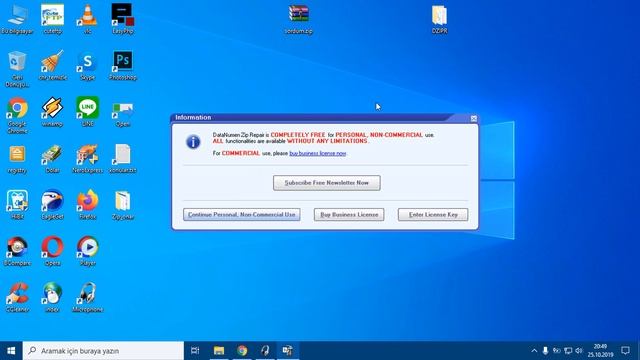
Task: Select the registry desktop icon
Action: [x=17, y=159]
